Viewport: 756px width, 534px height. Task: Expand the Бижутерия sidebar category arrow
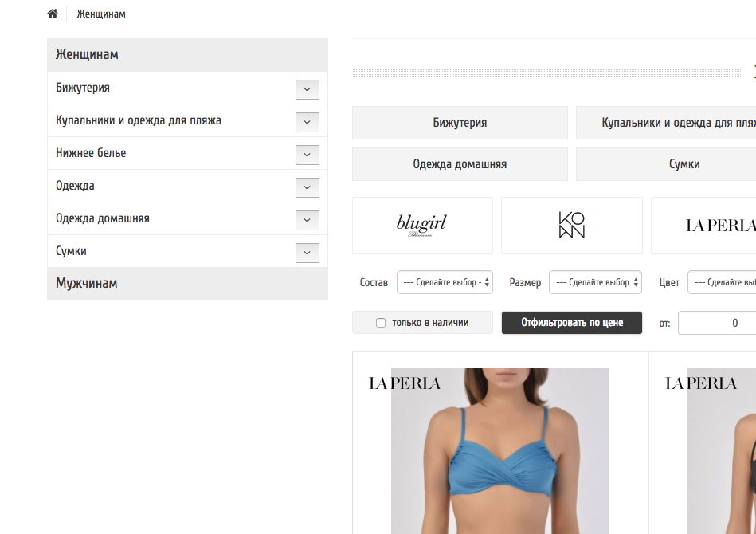[x=307, y=90]
